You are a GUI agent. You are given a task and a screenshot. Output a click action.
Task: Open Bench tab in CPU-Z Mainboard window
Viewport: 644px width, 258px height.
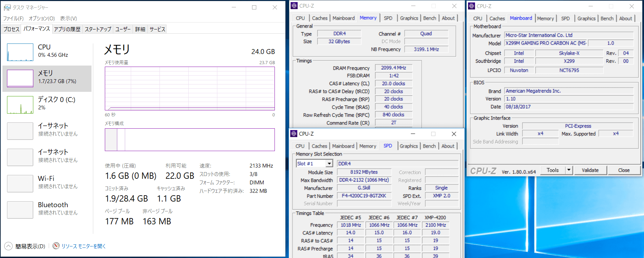click(607, 19)
